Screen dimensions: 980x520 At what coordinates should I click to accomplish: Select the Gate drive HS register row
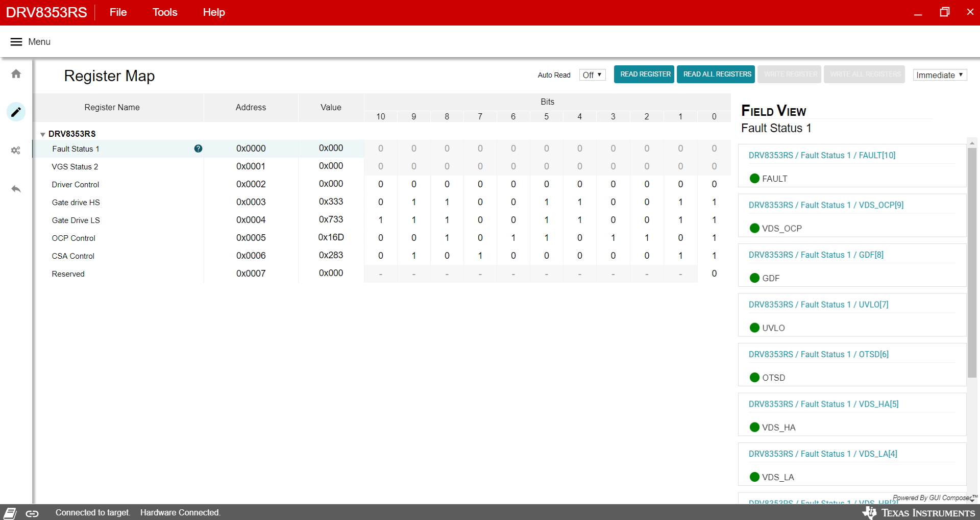[x=382, y=202]
